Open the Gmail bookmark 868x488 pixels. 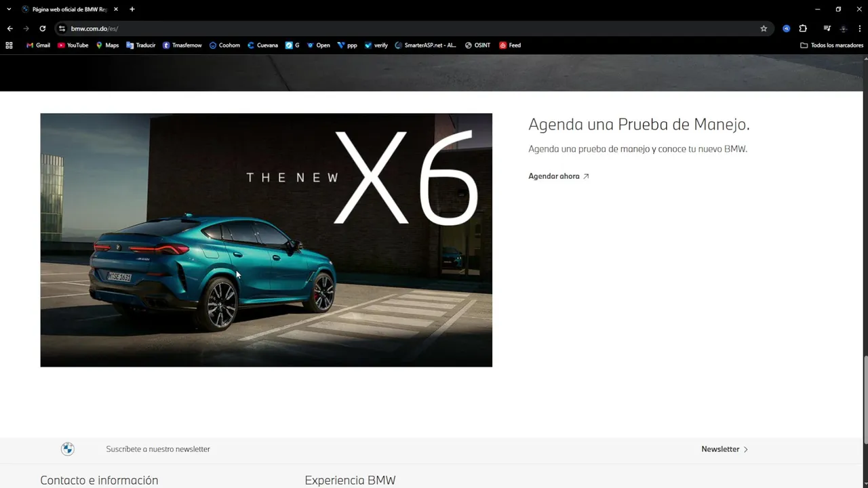(x=38, y=45)
